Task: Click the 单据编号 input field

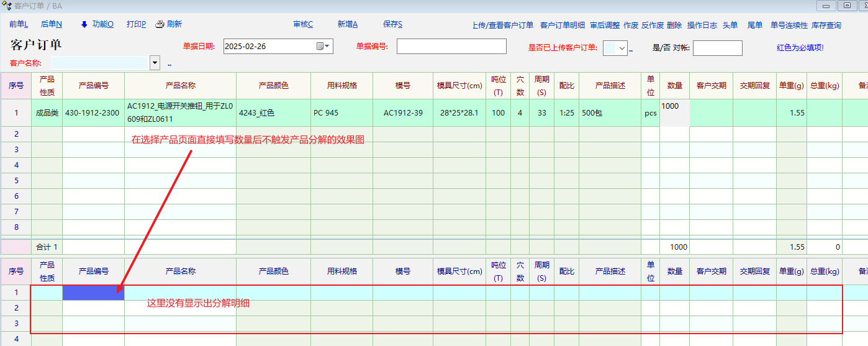Action: (x=451, y=47)
